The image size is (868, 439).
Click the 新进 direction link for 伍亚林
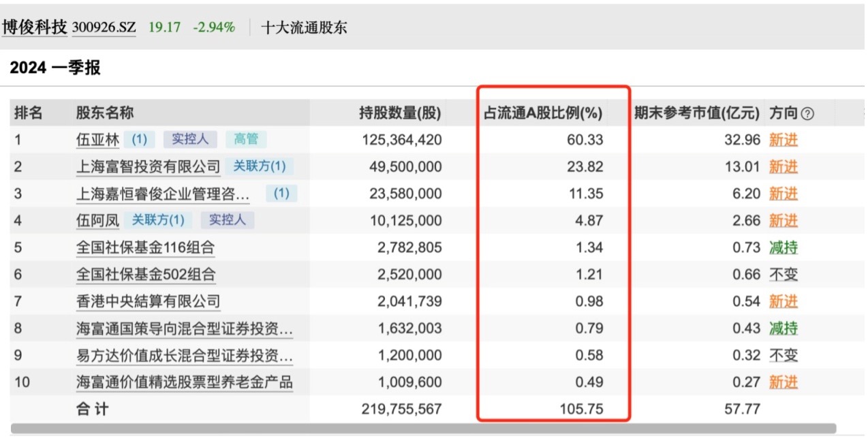click(783, 140)
